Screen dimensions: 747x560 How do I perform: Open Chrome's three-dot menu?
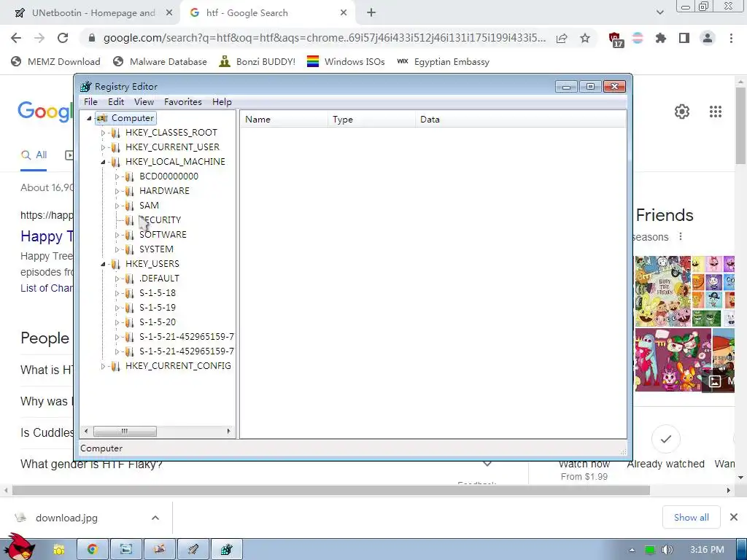(x=731, y=38)
